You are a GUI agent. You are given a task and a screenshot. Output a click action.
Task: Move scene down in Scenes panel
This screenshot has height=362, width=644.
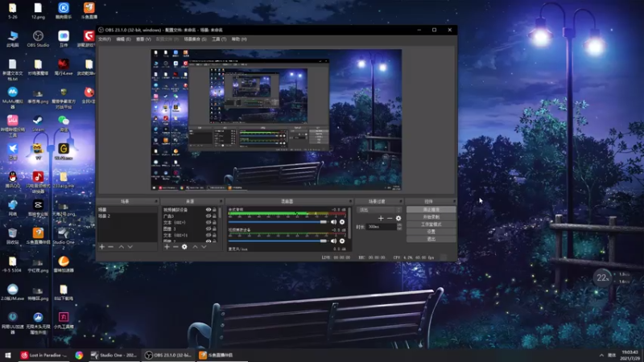[130, 247]
